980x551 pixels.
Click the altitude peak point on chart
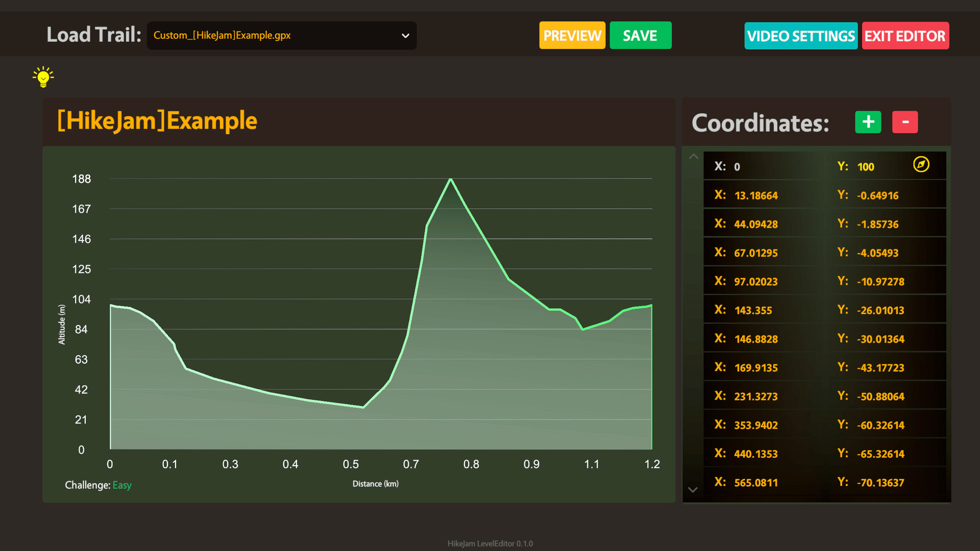coord(450,179)
